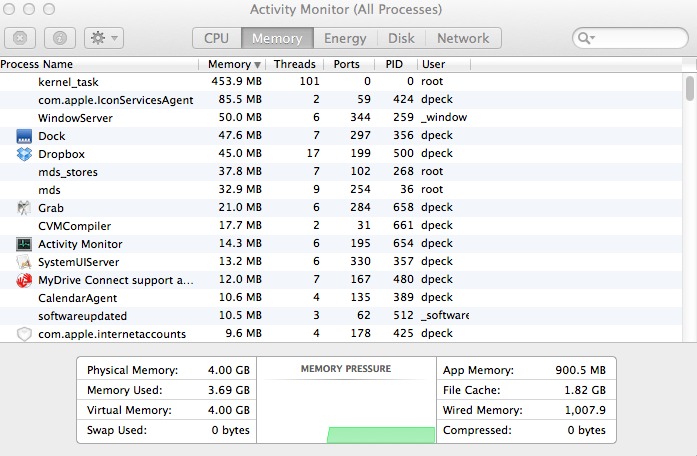The width and height of the screenshot is (697, 456).
Task: Click the Virtual Memory label
Action: (129, 410)
